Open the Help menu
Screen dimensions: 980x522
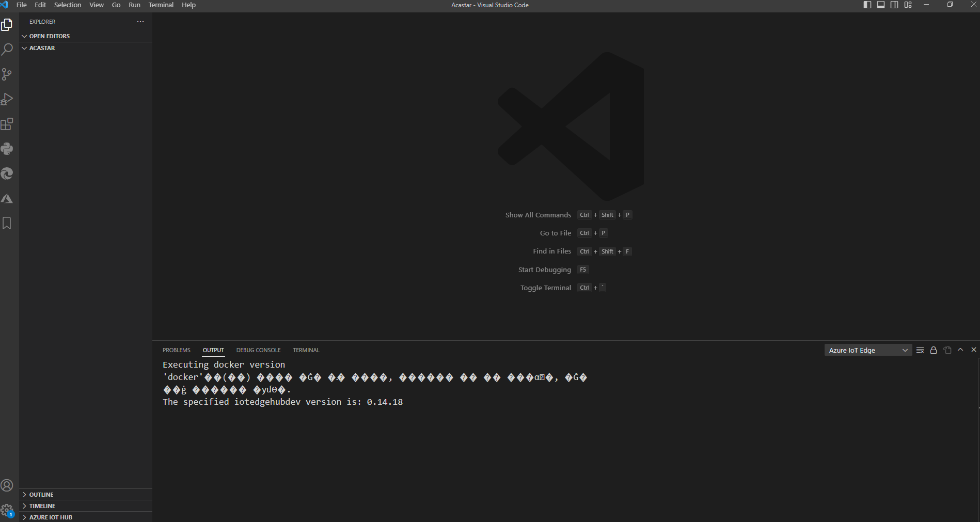188,5
